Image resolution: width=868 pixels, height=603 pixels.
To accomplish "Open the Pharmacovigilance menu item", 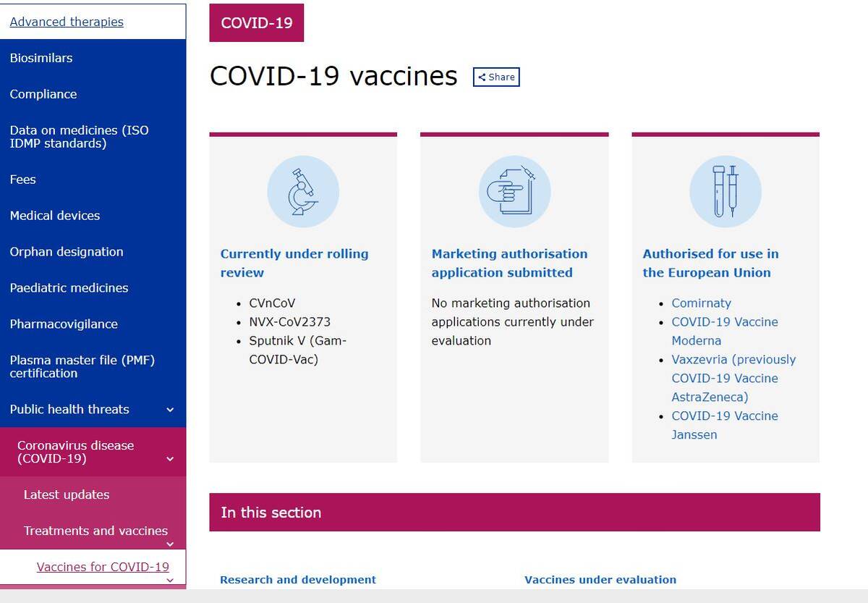I will tap(64, 324).
